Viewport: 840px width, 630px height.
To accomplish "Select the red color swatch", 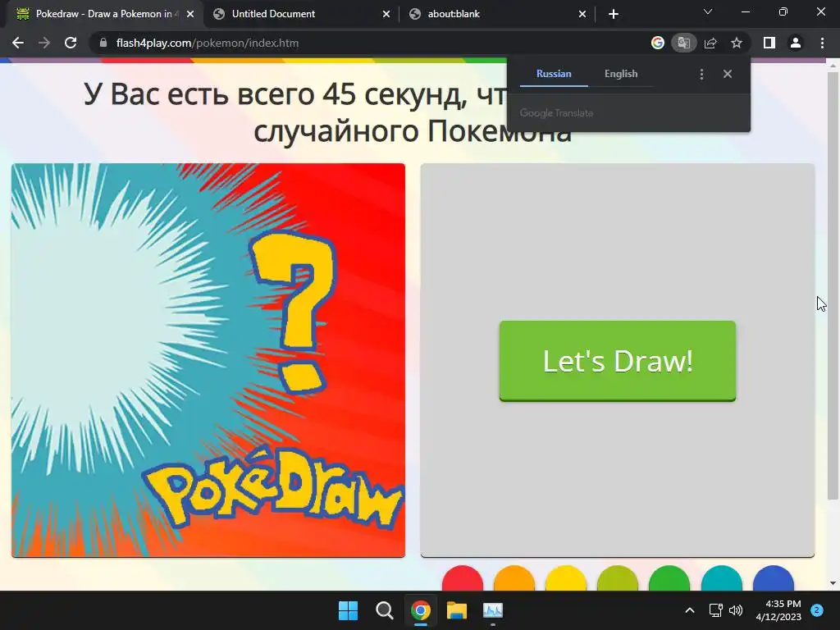I will pos(463,578).
